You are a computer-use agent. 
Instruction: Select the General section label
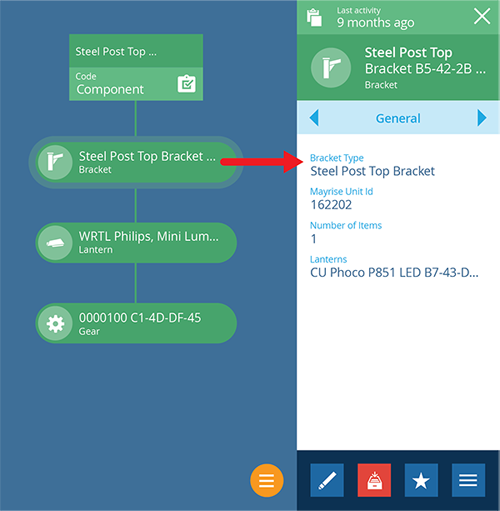(398, 118)
